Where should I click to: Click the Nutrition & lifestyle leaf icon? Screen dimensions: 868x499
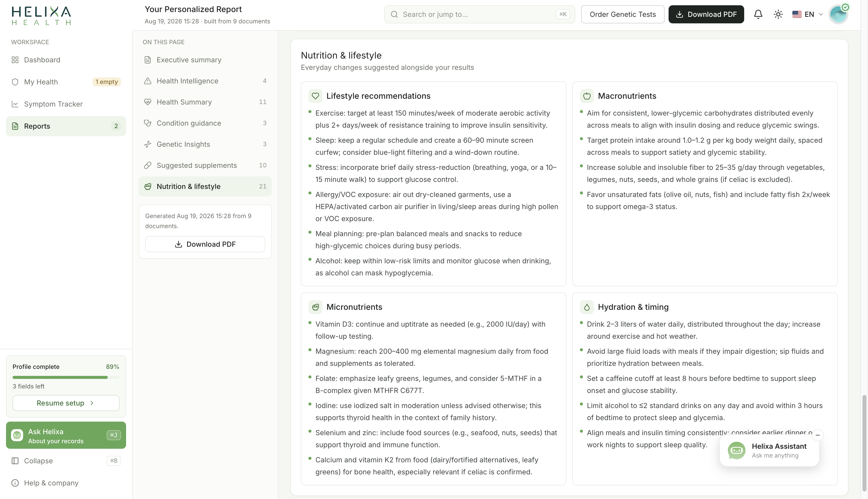click(148, 186)
